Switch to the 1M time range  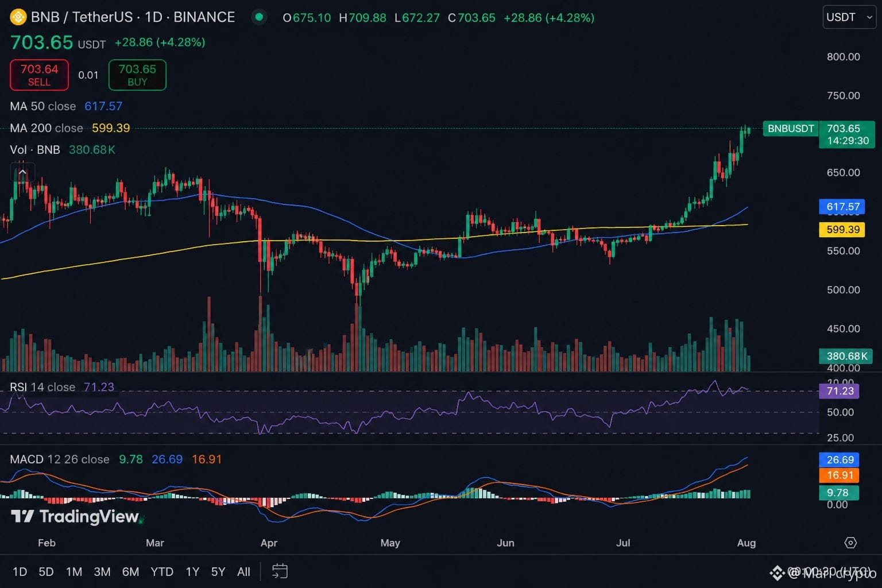tap(74, 572)
